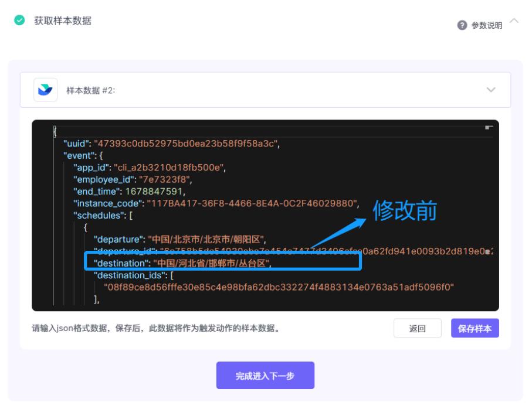This screenshot has width=532, height=409.
Task: Click inside the JSON editor to edit data
Action: 264,176
